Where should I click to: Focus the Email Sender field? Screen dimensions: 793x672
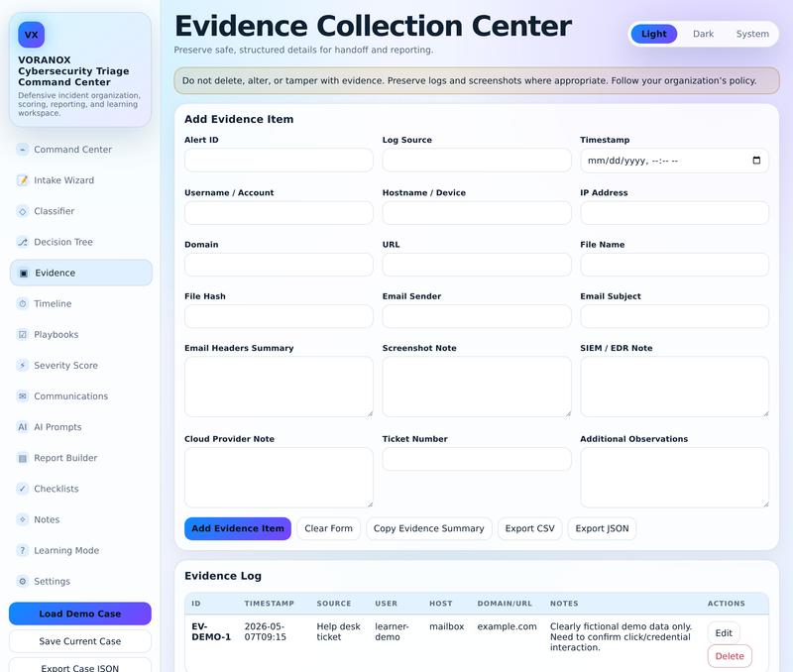click(x=477, y=316)
